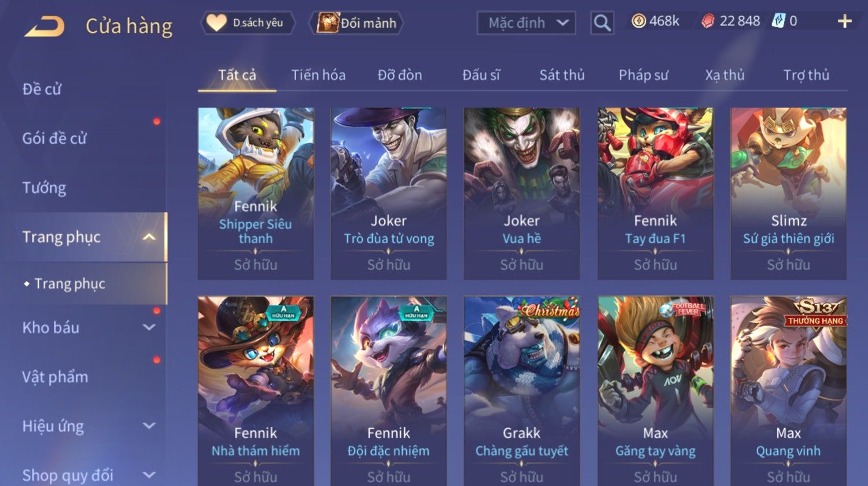The image size is (868, 486).
Task: Open Gói đề cử in sidebar
Action: click(x=54, y=138)
